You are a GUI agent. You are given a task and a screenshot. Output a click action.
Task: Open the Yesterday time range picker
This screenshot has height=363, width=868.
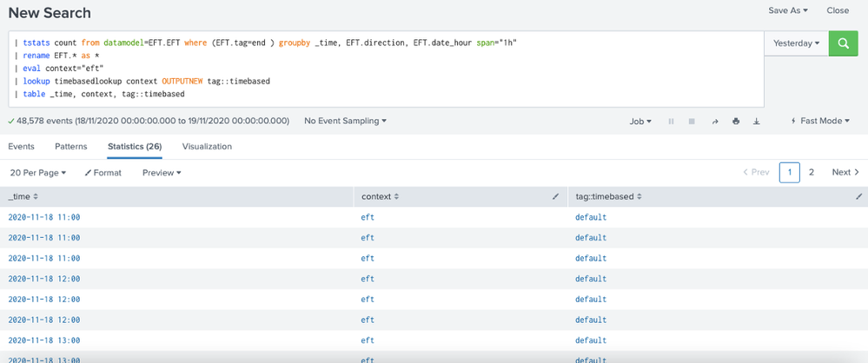[796, 43]
